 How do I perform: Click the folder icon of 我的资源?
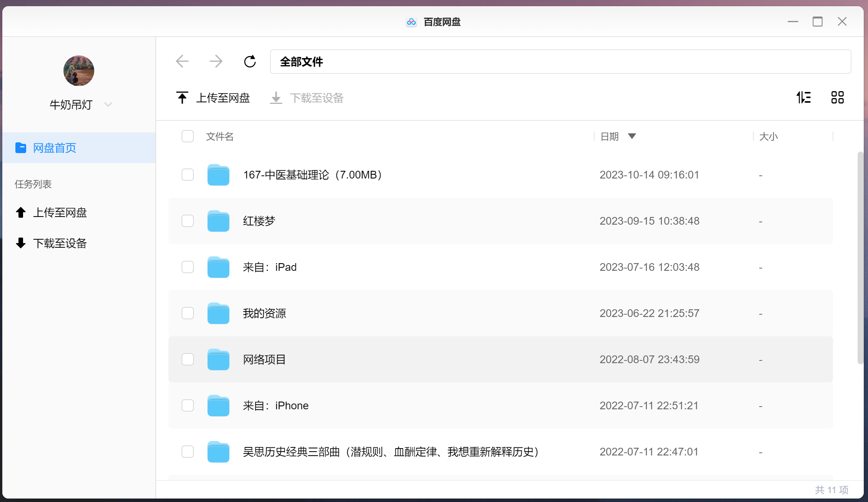[x=218, y=313]
